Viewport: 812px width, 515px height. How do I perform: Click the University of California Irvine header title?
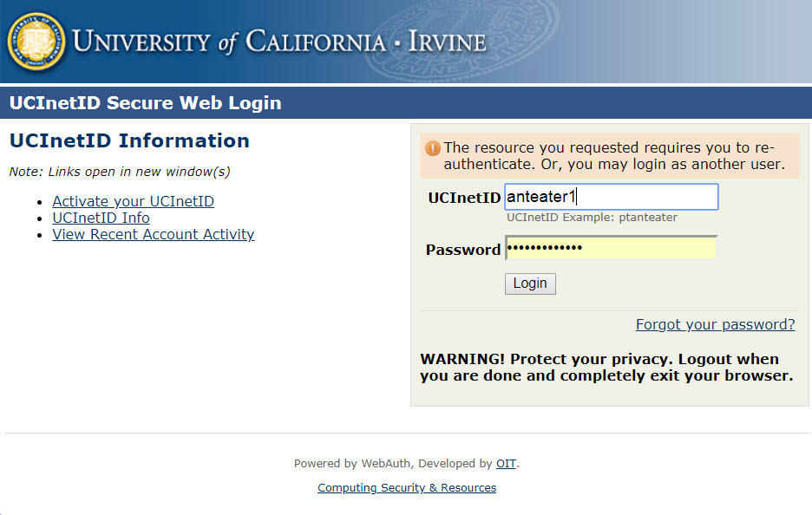[x=279, y=42]
